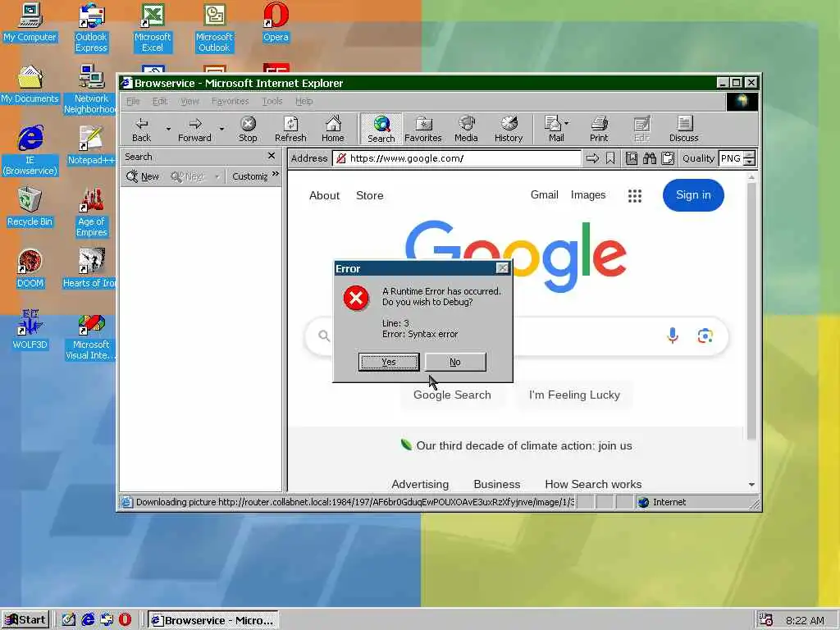Click the Google Search button

click(x=452, y=395)
